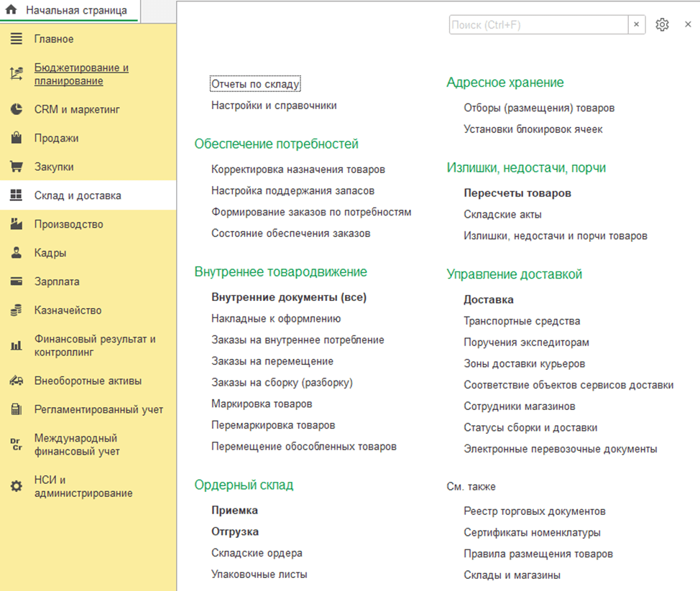Open settings gear next to search field
Viewport: 700px width, 591px height.
662,25
